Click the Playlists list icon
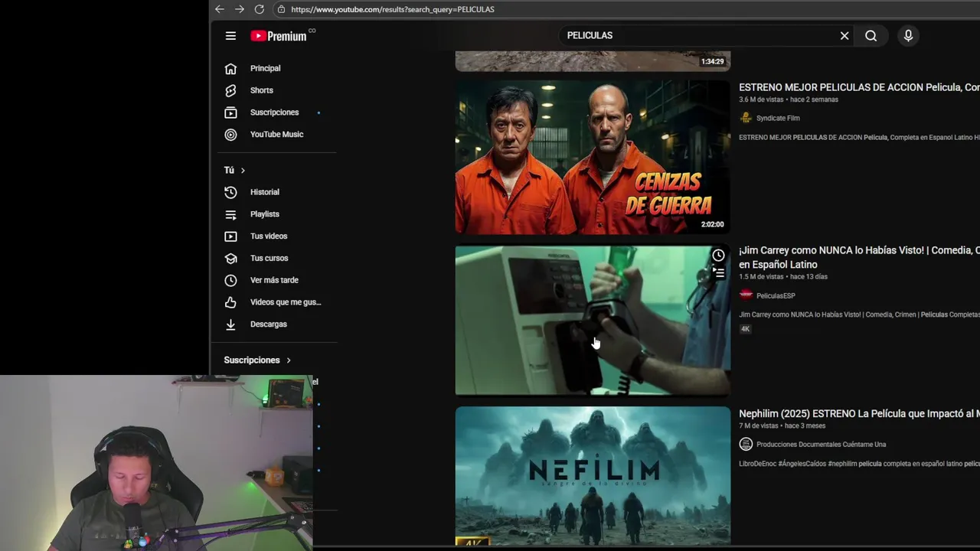Viewport: 980px width, 551px height. tap(230, 214)
